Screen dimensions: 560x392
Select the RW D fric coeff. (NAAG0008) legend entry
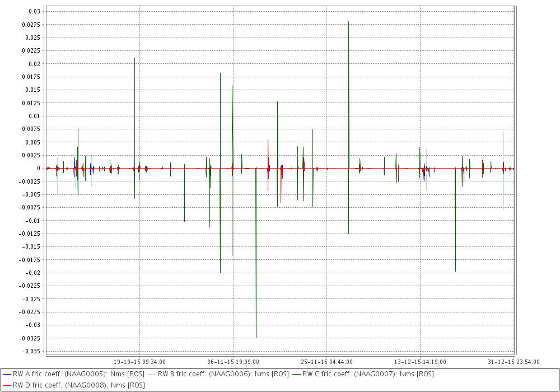point(73,385)
